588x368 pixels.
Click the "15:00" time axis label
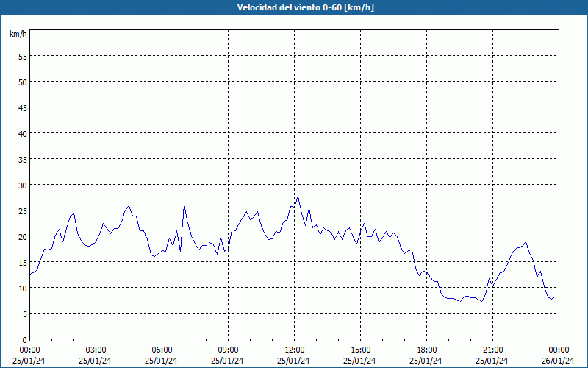pyautogui.click(x=360, y=350)
